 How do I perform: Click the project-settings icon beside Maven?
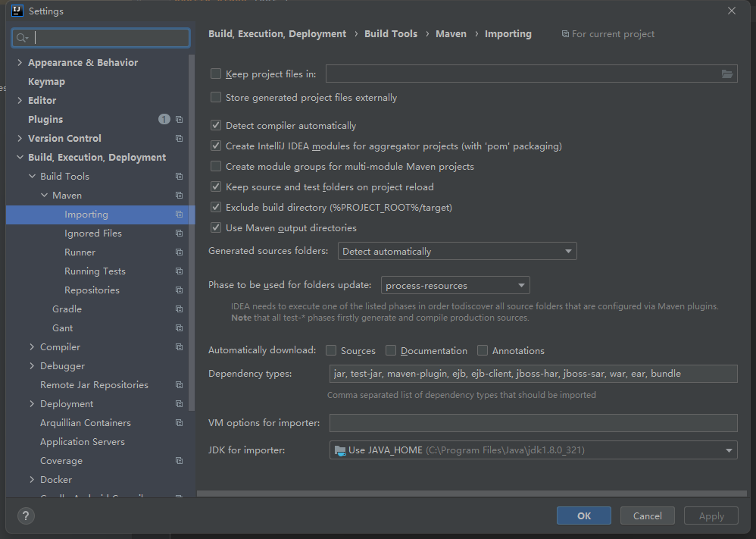[x=179, y=195]
